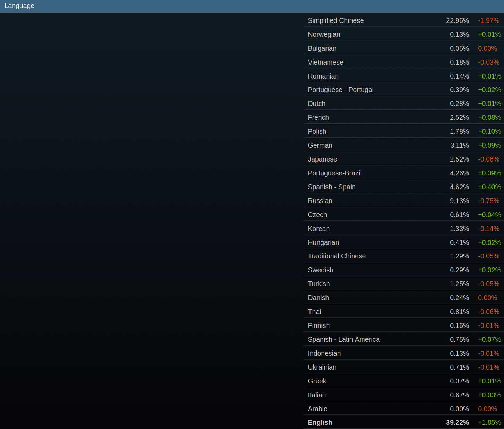Select the Czech language label
Viewport: 504px width, 429px height.
click(x=317, y=215)
